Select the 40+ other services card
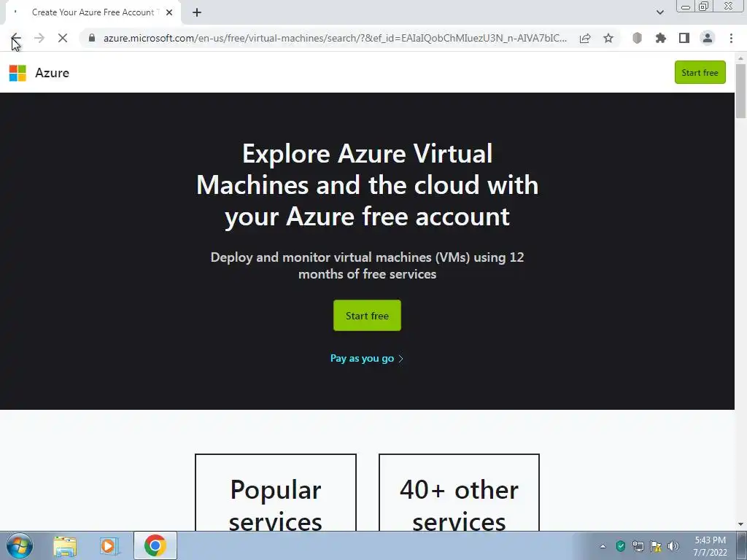The width and height of the screenshot is (747, 560). tap(459, 492)
